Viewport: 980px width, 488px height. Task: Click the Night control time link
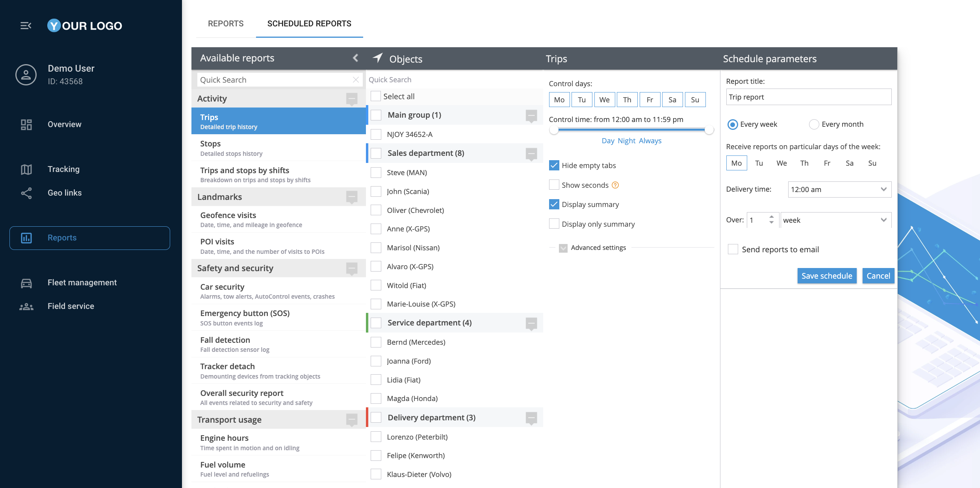626,141
